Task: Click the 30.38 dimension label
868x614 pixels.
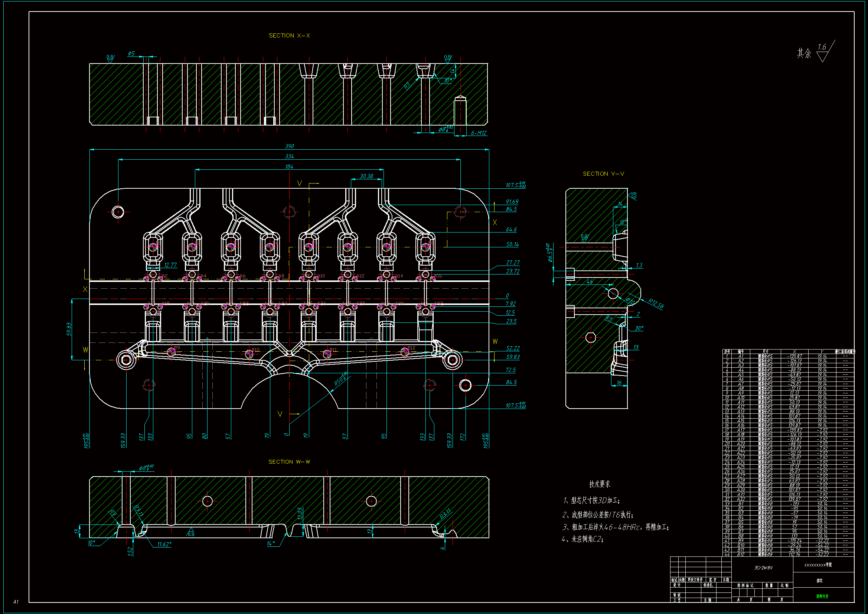Action: [366, 176]
